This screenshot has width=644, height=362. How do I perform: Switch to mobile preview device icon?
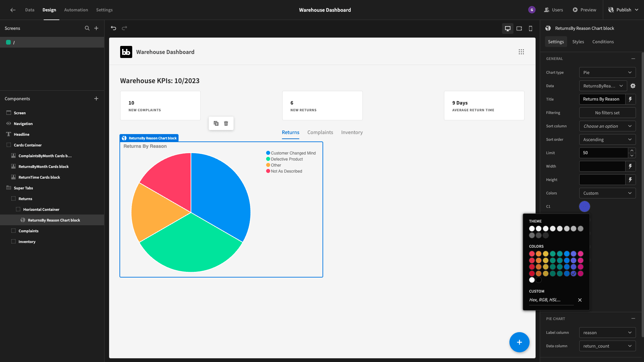(531, 28)
